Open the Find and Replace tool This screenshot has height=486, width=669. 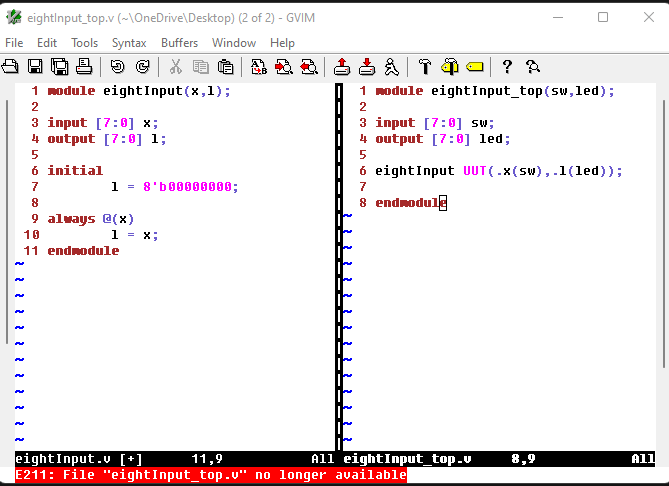259,67
